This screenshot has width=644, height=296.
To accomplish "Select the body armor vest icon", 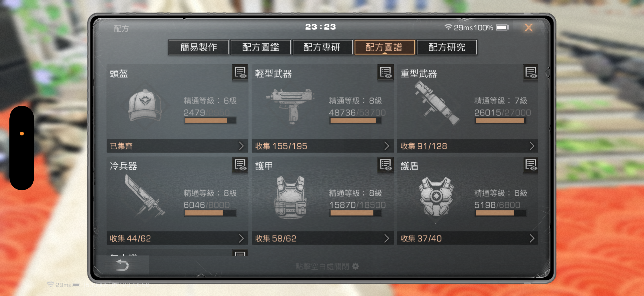I will tap(291, 197).
